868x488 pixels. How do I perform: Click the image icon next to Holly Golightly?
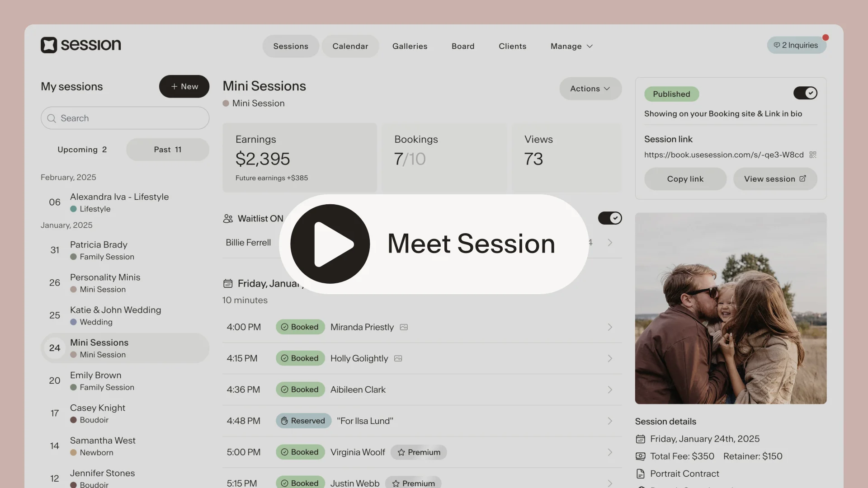[398, 358]
